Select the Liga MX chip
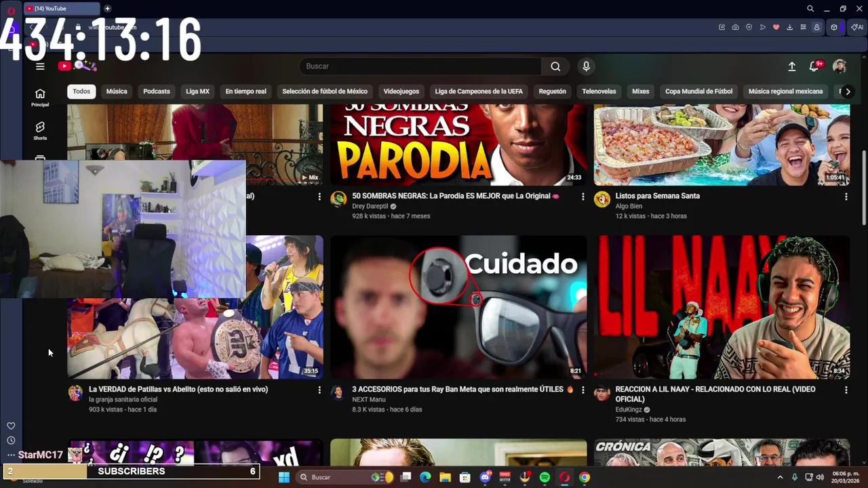This screenshot has width=868, height=488. click(198, 91)
